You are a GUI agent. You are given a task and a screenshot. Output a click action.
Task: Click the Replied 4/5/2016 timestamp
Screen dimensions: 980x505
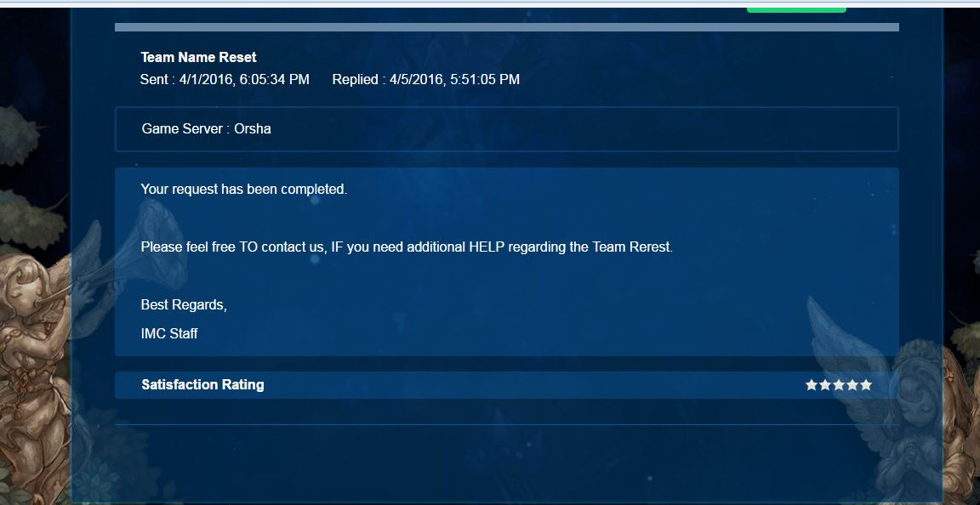(425, 80)
